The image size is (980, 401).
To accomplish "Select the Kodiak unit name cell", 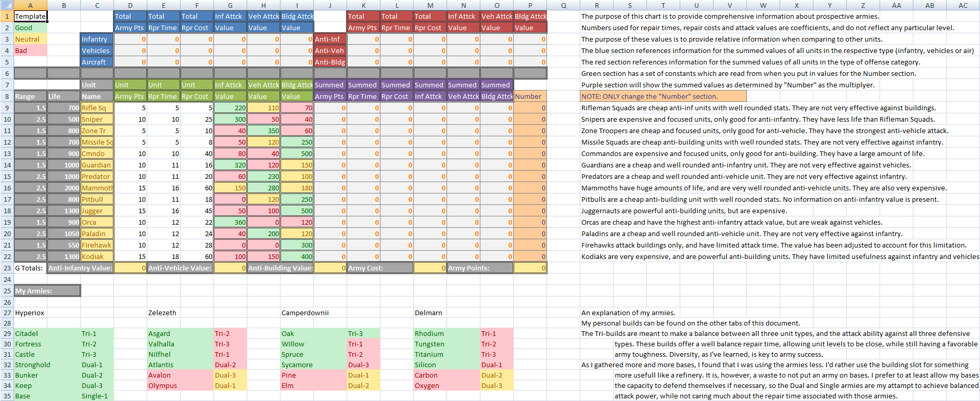I will 97,256.
